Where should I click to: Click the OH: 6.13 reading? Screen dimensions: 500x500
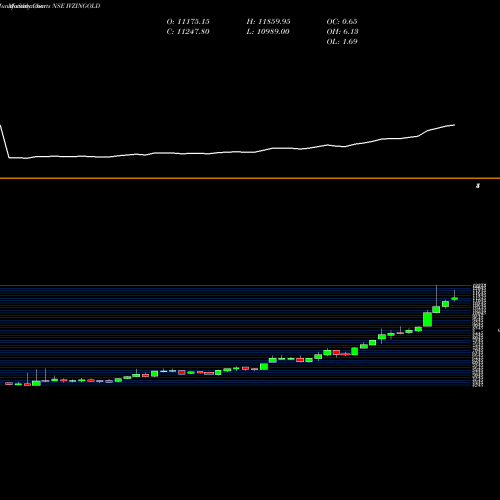click(342, 32)
